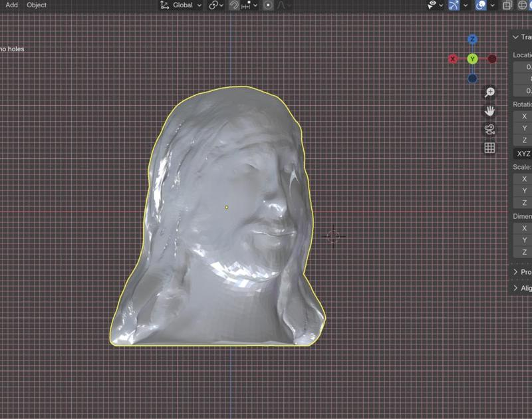
Task: Click the red X axis gizmo ball
Action: coord(453,59)
